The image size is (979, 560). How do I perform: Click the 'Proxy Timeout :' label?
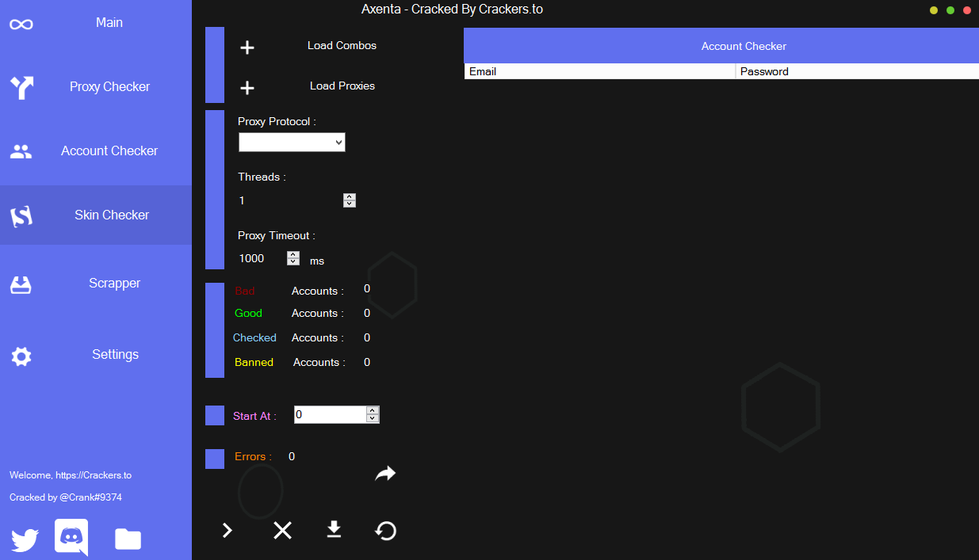click(x=277, y=235)
